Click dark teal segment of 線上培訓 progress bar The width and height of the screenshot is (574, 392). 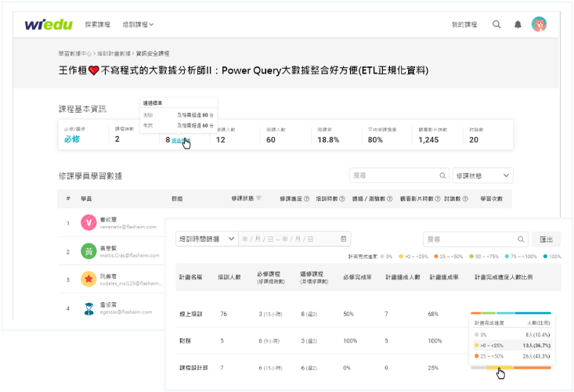532,313
